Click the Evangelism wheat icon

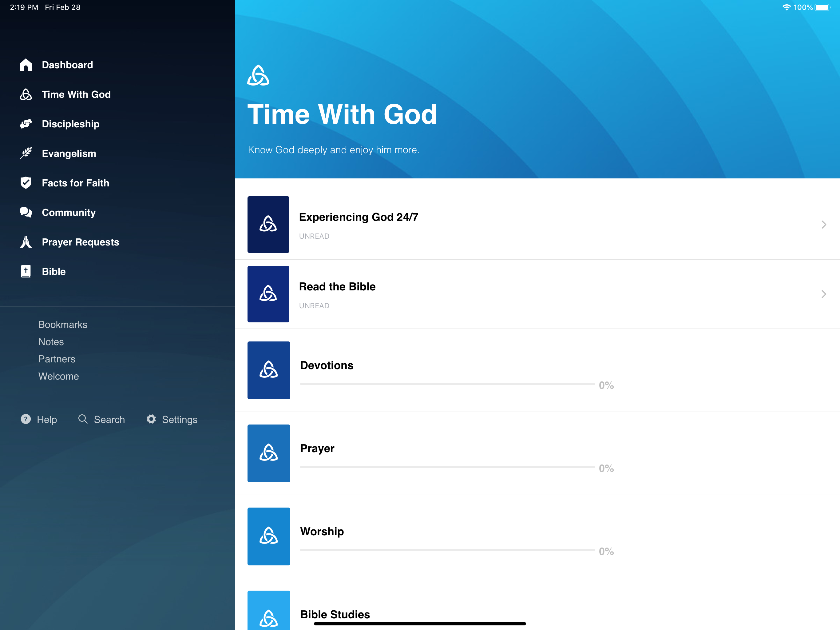point(26,153)
